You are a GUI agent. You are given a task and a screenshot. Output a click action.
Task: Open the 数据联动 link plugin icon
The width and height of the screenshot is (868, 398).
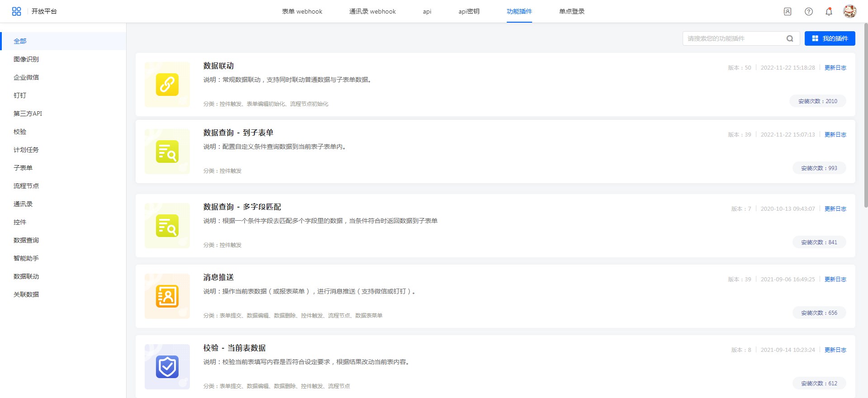click(x=167, y=85)
